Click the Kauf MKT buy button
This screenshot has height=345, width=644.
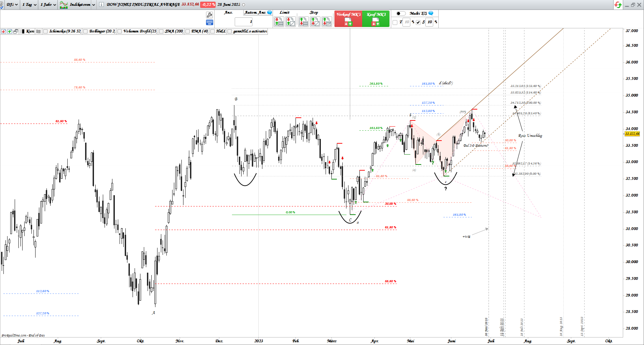point(376,19)
